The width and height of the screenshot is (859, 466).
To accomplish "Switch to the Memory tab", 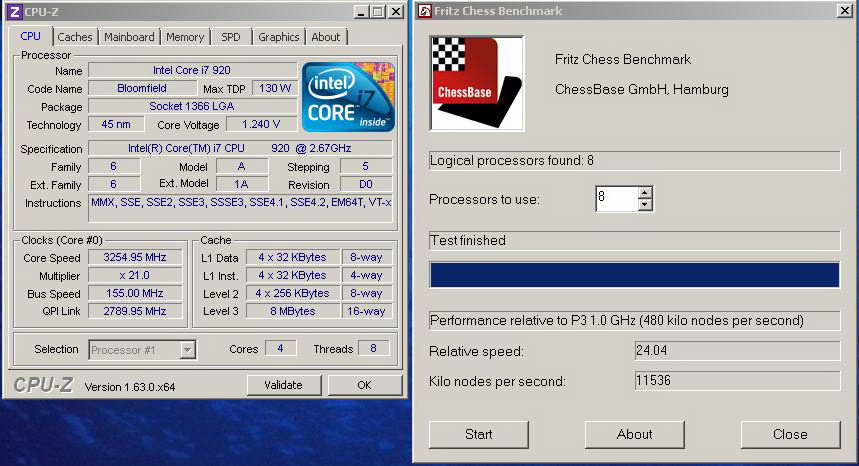I will click(x=185, y=37).
